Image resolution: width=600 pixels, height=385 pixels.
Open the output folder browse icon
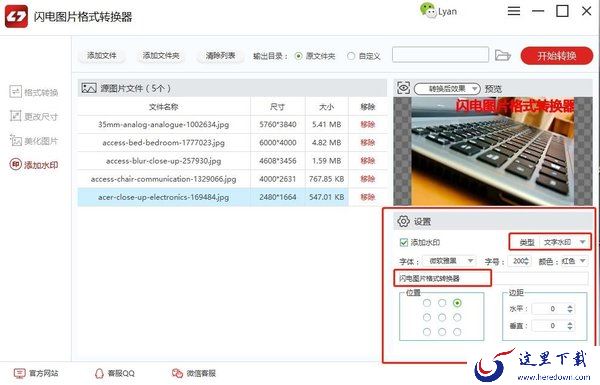[x=502, y=55]
